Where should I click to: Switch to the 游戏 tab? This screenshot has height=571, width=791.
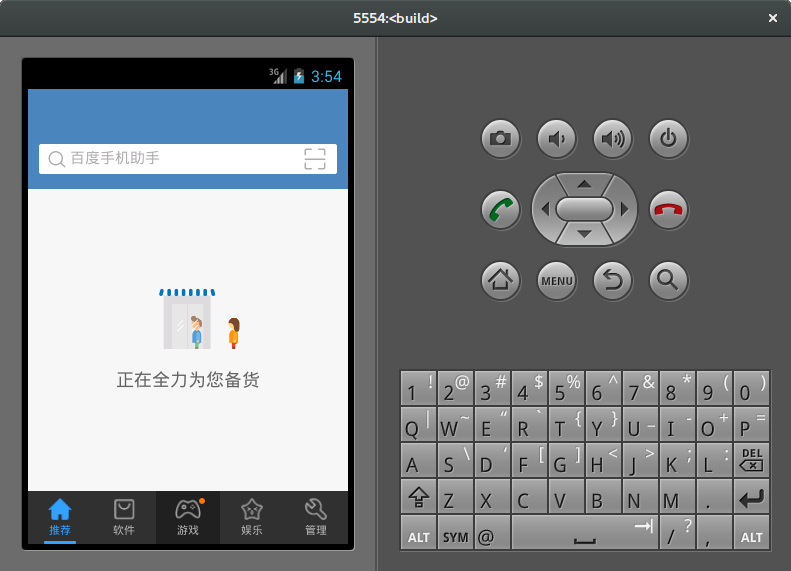[x=188, y=518]
